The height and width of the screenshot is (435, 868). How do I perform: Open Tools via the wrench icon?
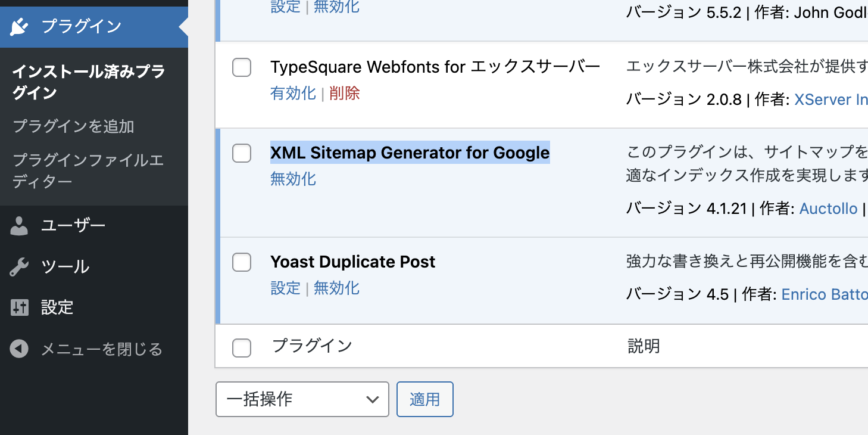(x=19, y=267)
